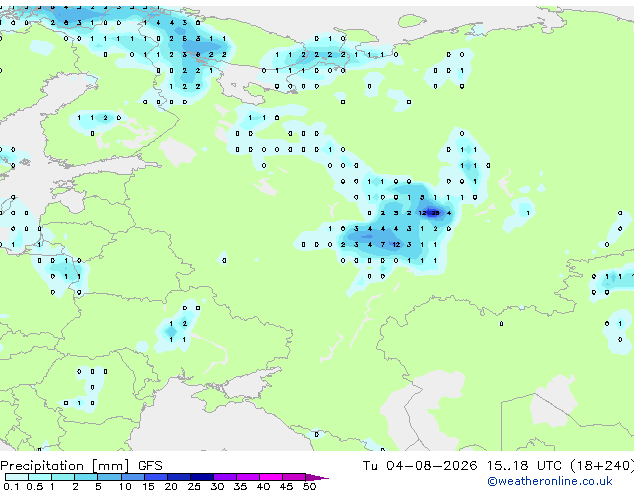Click the date text 'Tu 04-08-2026 15..18 UTC'

pos(462,466)
